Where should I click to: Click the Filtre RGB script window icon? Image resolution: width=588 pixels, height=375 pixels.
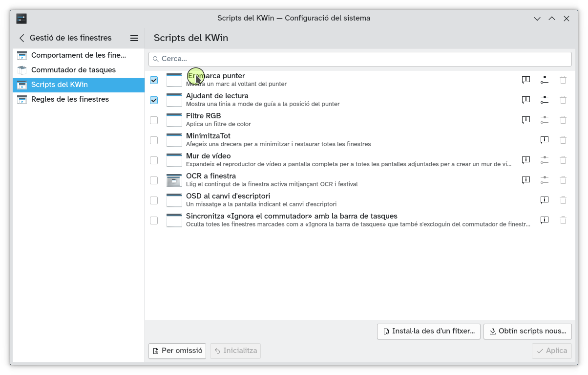pos(174,120)
